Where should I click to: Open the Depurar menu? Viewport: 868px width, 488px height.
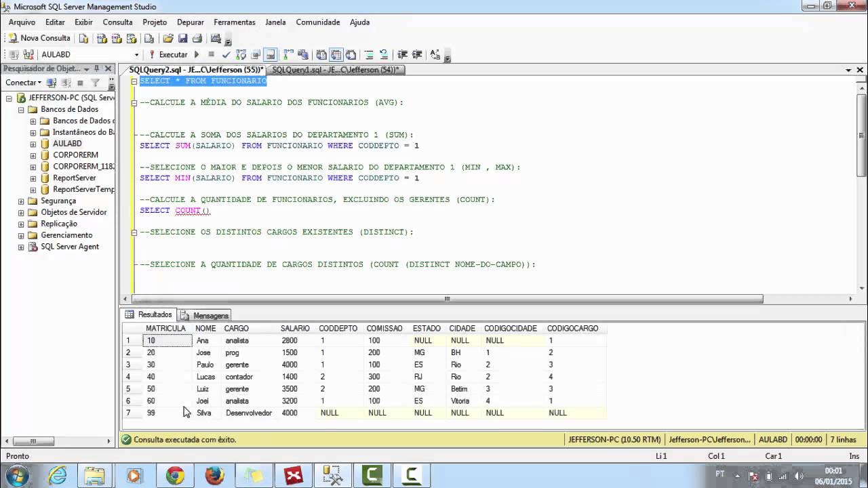tap(191, 22)
